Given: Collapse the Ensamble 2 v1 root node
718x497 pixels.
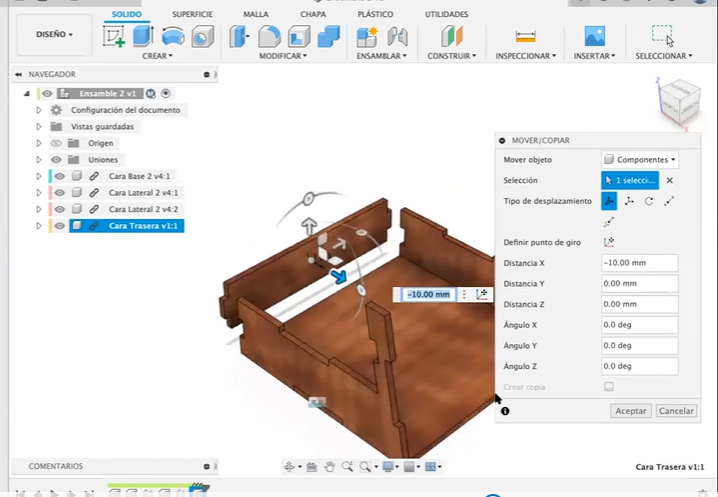Looking at the screenshot, I should (27, 93).
